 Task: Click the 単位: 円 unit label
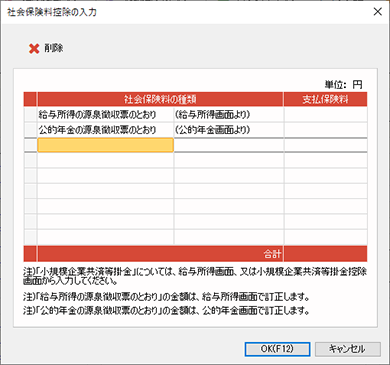(x=343, y=84)
